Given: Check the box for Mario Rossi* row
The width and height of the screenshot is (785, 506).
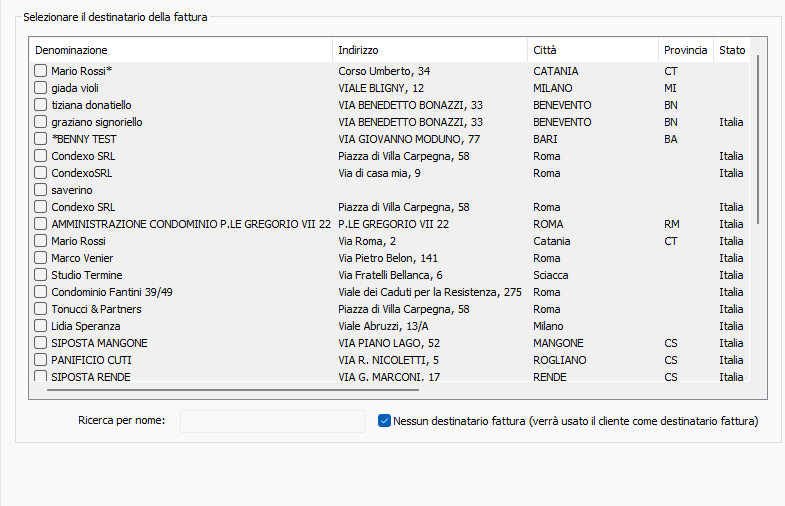Looking at the screenshot, I should click(x=41, y=71).
